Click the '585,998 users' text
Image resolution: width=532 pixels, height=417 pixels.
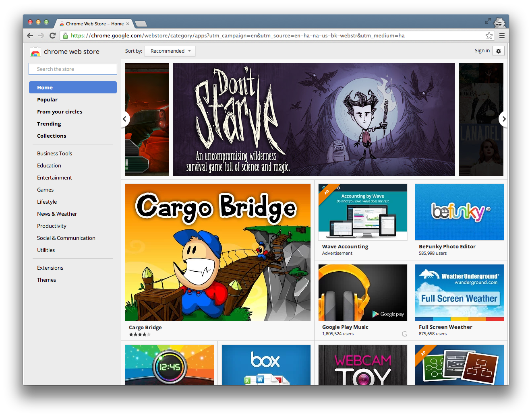[433, 253]
